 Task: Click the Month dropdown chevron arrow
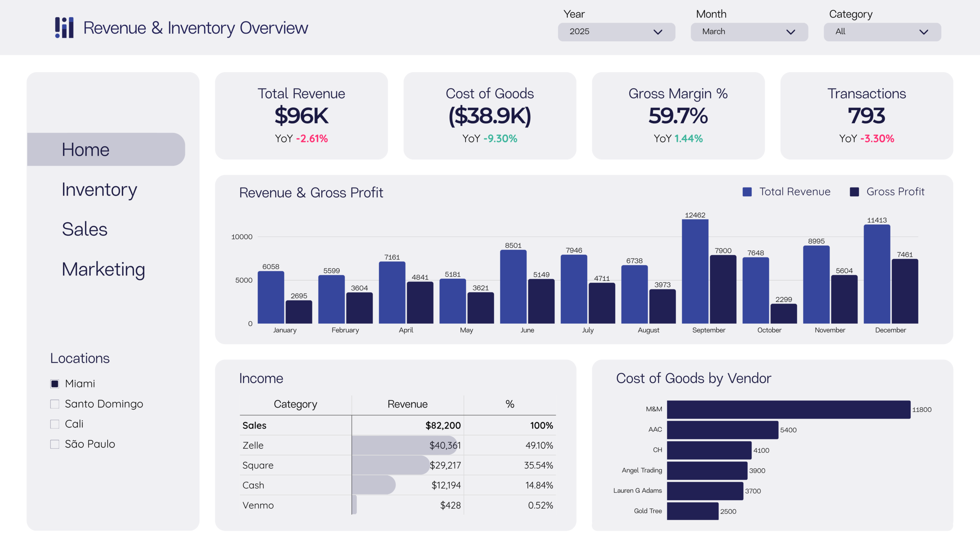click(x=791, y=32)
